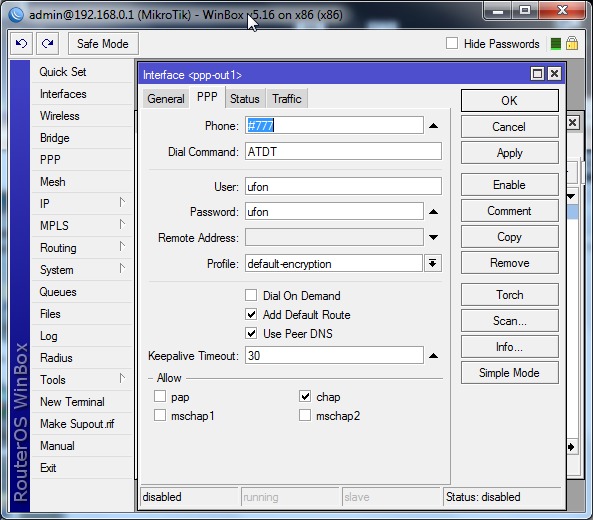Click the Comment button
This screenshot has width=593, height=520.
[x=509, y=211]
